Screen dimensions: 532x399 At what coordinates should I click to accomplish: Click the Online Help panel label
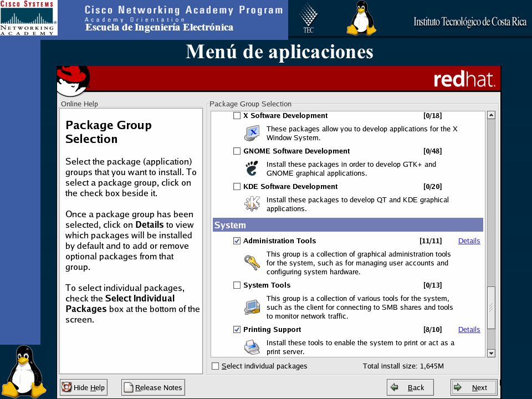tap(79, 104)
